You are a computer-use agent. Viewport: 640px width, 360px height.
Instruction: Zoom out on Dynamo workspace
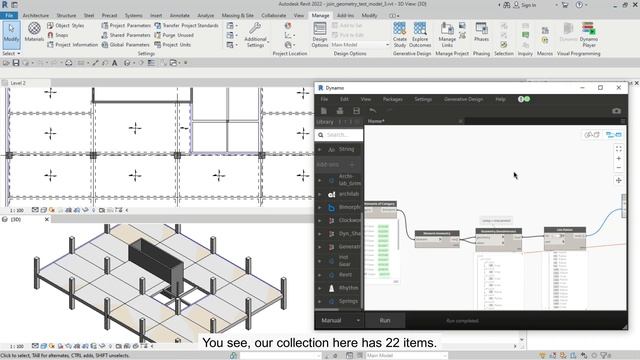(x=618, y=167)
